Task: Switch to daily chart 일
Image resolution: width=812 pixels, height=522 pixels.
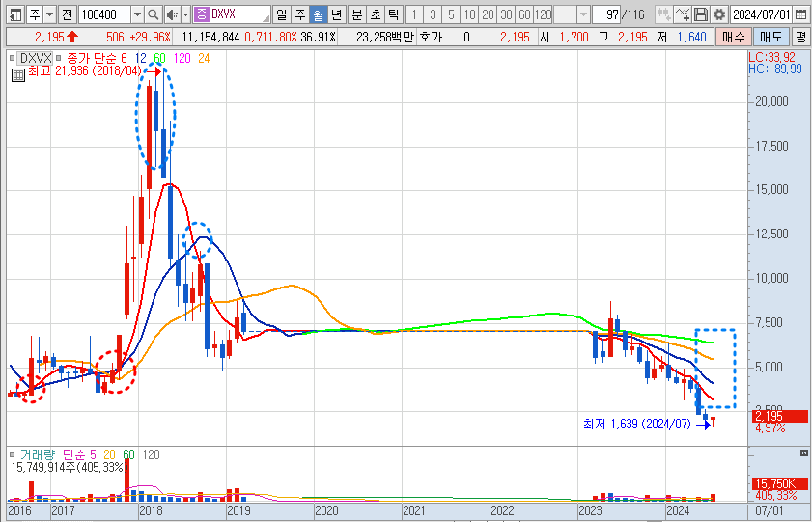Action: pos(281,14)
